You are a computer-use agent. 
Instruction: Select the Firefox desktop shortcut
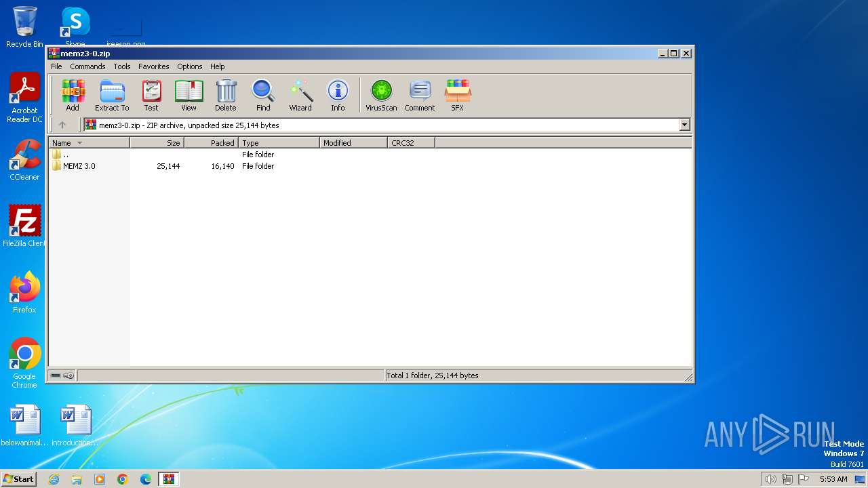(x=24, y=293)
